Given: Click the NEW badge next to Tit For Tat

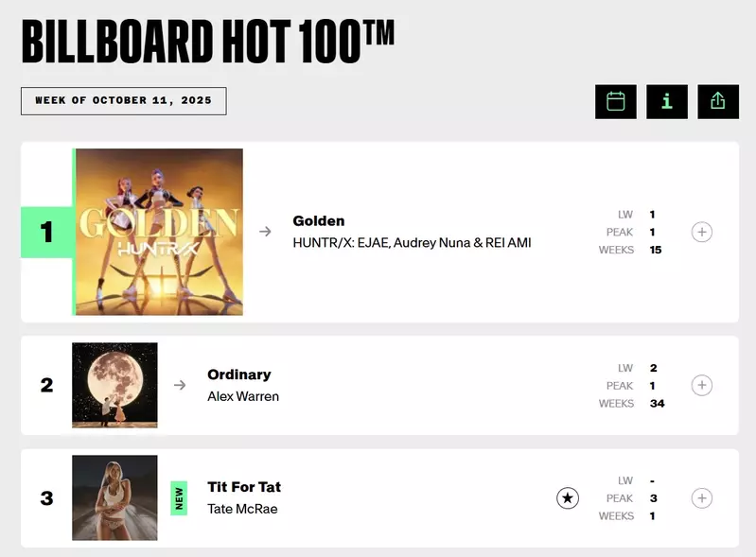Looking at the screenshot, I should coord(179,497).
